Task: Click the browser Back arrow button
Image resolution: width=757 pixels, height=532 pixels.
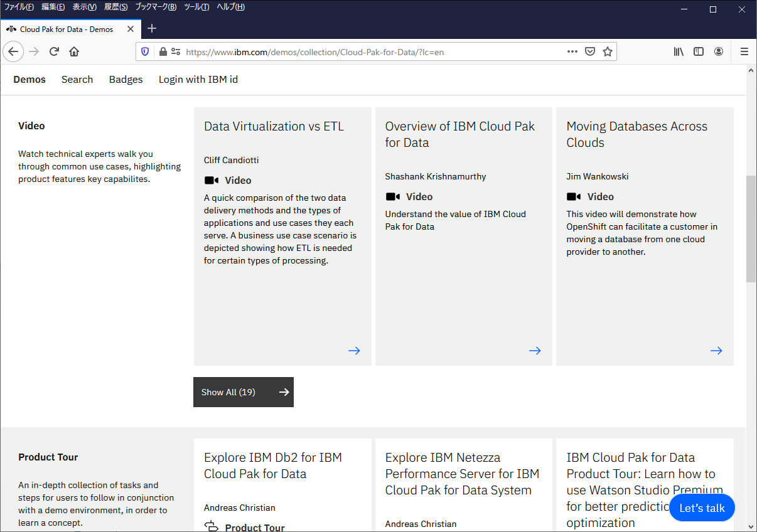Action: (14, 51)
